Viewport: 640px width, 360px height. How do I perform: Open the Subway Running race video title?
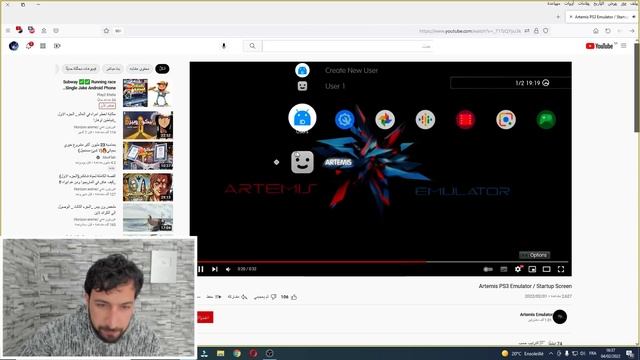point(89,85)
